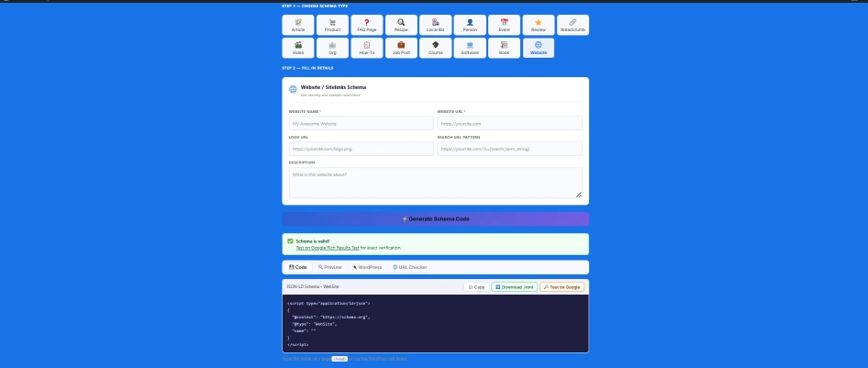
Task: Choose the Course schema with graduation cap
Action: pyautogui.click(x=435, y=48)
